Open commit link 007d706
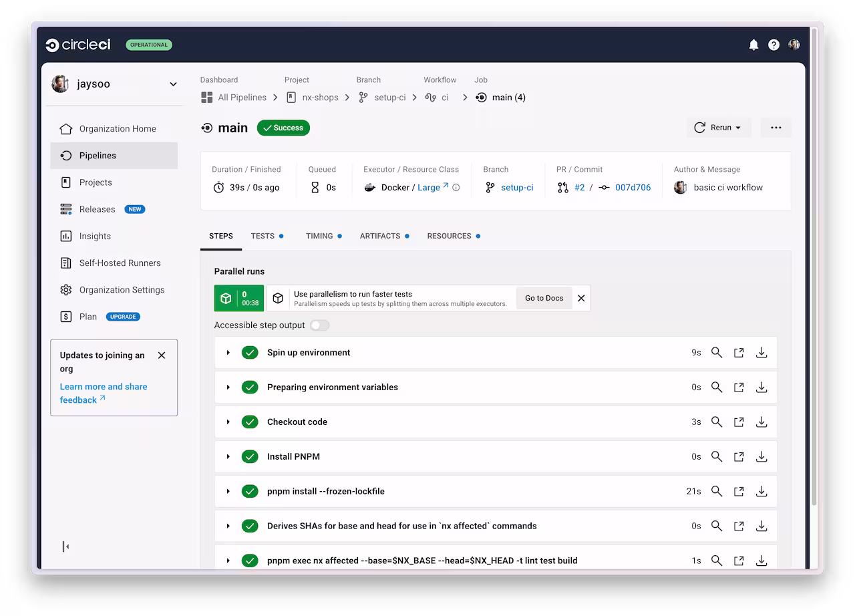 click(633, 188)
